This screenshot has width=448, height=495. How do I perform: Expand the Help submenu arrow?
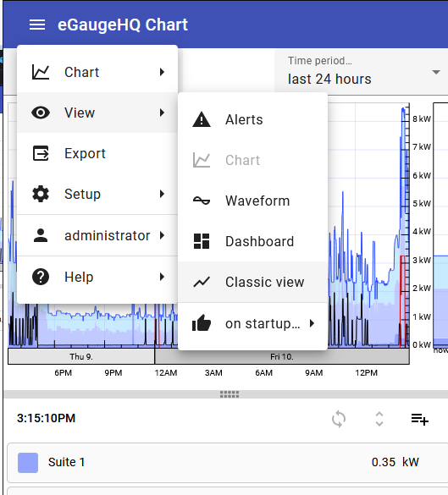pyautogui.click(x=162, y=277)
